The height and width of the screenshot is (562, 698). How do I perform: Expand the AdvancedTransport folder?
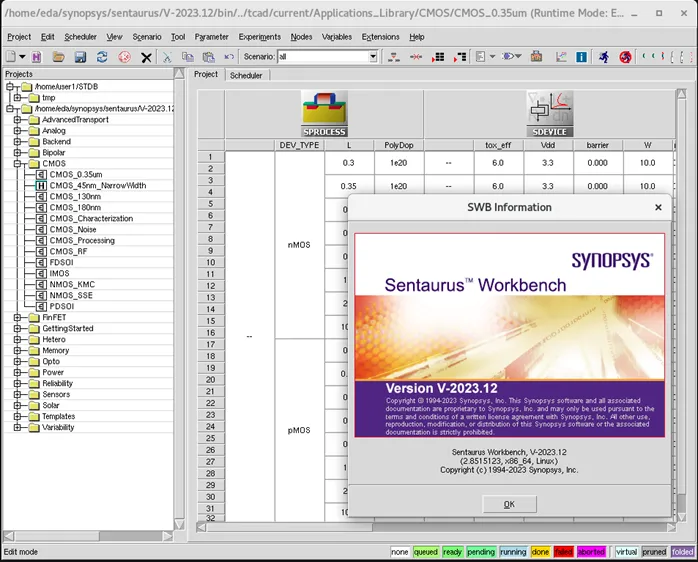coord(17,119)
